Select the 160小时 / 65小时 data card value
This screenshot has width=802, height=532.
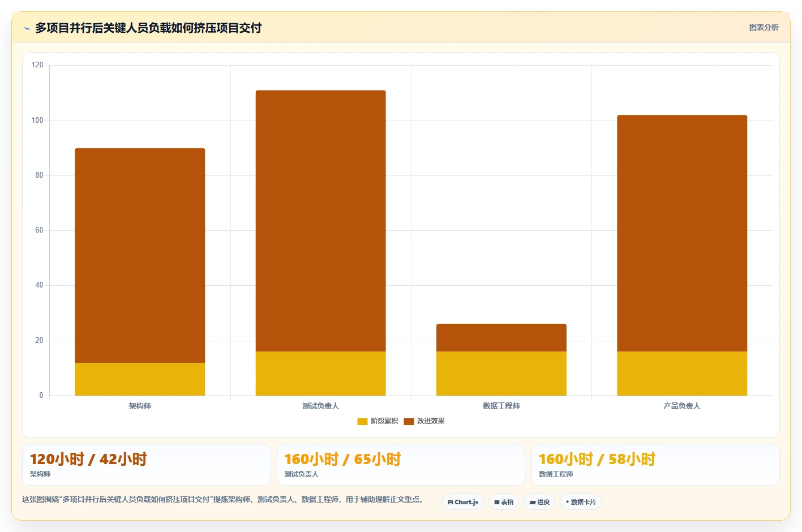(x=342, y=459)
